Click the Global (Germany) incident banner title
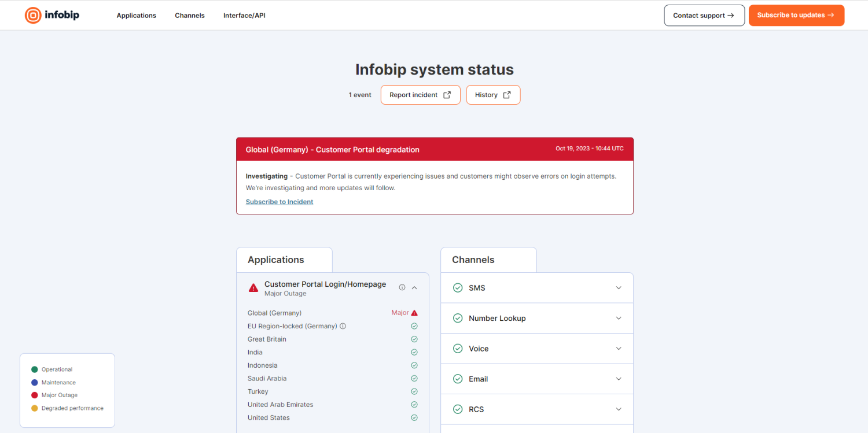The height and width of the screenshot is (433, 868). [332, 150]
